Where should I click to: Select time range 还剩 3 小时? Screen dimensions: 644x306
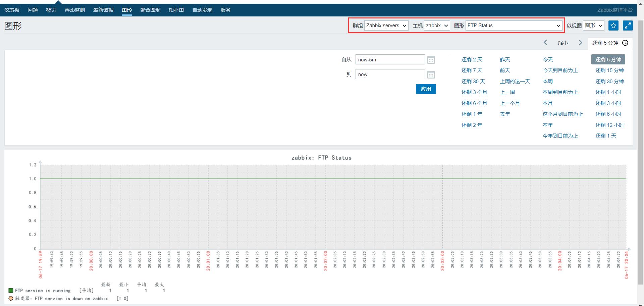point(608,103)
